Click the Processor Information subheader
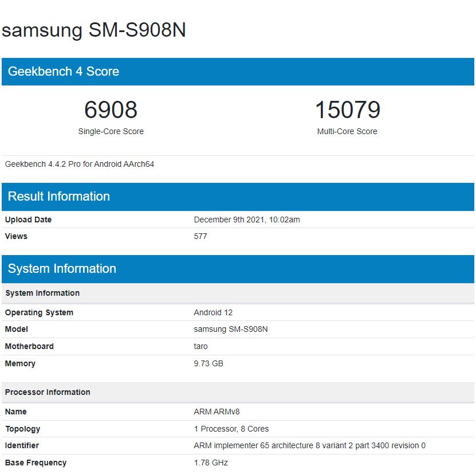The image size is (476, 474). tap(48, 392)
